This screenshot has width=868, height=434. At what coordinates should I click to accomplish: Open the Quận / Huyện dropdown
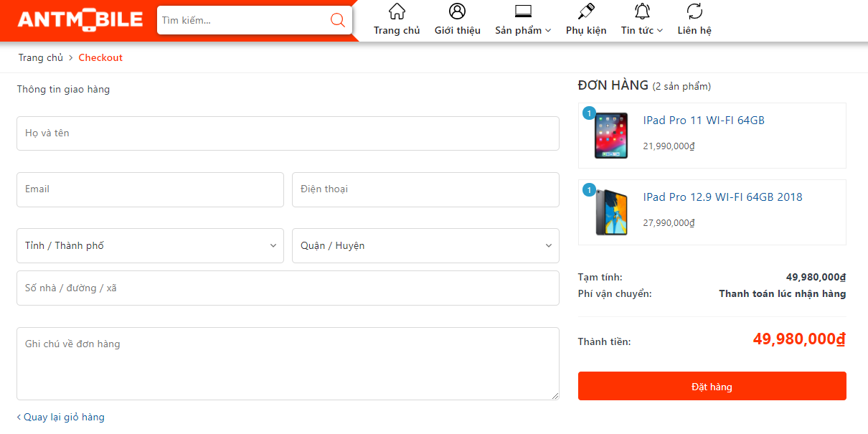point(425,245)
